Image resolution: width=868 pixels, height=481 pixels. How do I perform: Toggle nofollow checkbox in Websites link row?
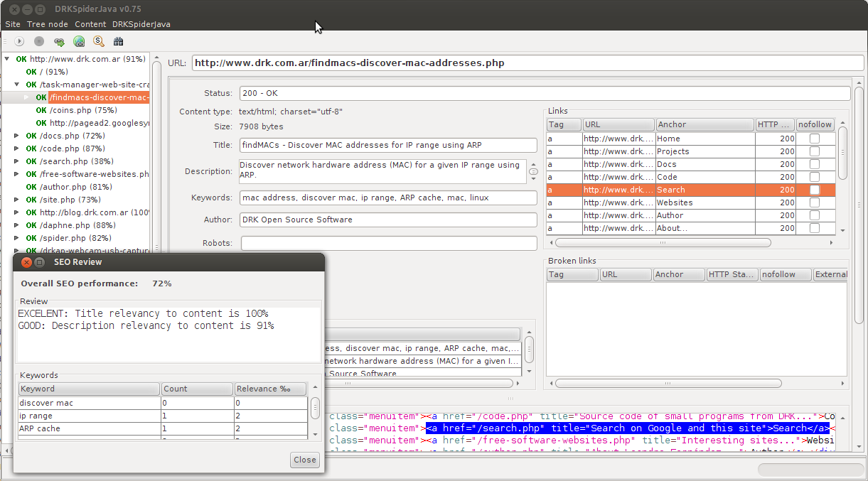[815, 202]
